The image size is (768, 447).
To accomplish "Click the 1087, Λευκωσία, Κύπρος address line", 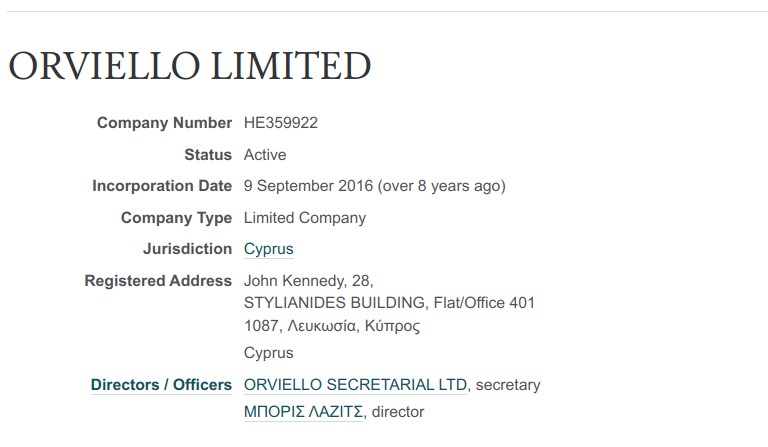I will click(x=332, y=326).
